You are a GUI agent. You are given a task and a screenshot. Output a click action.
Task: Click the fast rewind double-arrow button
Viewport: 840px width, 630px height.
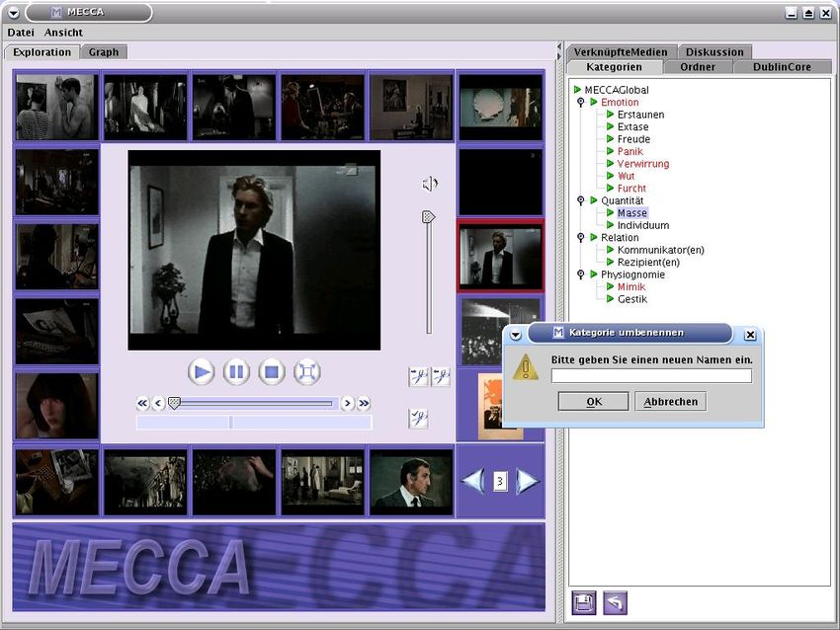(x=142, y=403)
